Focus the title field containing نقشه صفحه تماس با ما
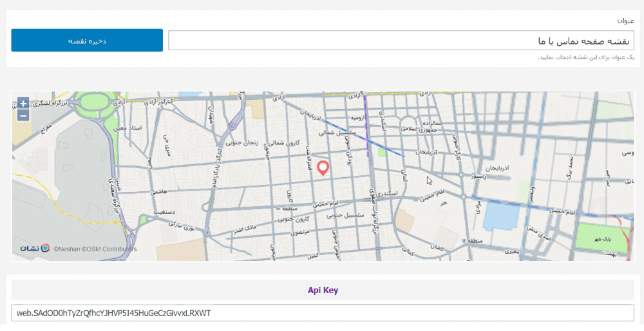 401,41
